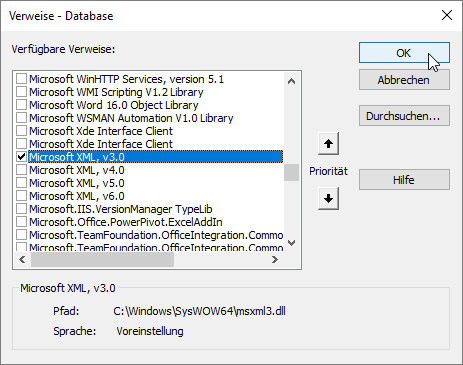Select the Microsoft XML, v4.0 list entry
The width and height of the screenshot is (463, 365).
77,170
